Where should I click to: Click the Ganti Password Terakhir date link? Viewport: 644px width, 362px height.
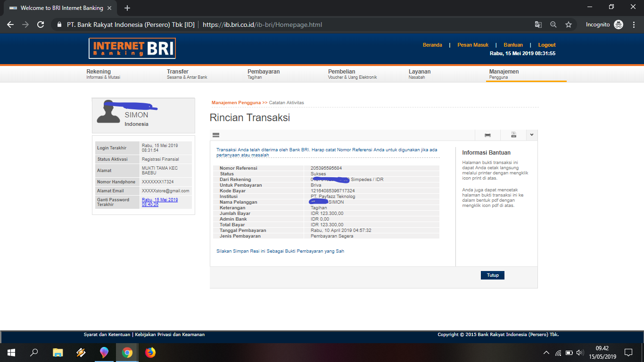tap(160, 202)
